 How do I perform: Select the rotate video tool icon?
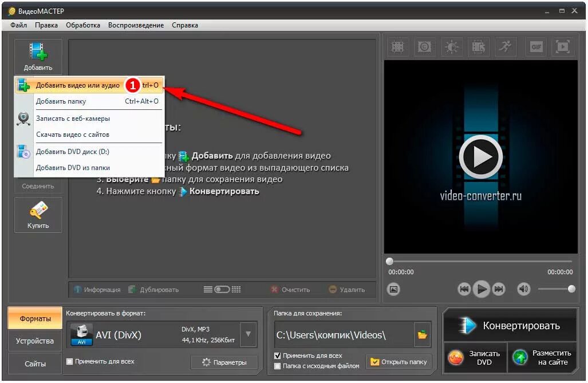click(479, 47)
